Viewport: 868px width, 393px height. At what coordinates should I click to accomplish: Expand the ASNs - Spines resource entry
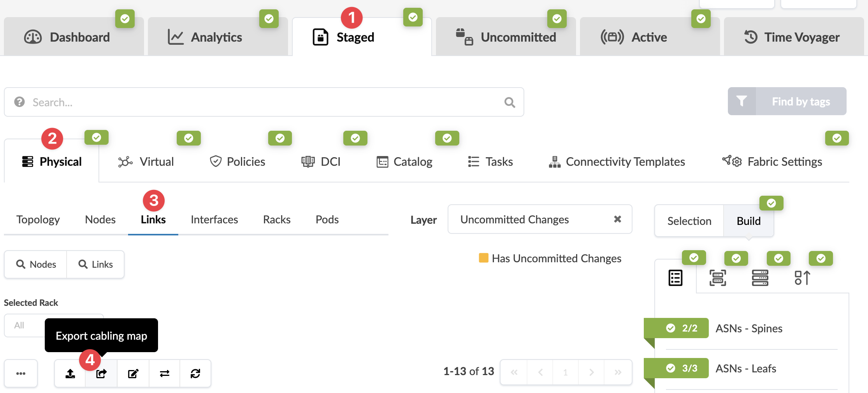pos(749,328)
